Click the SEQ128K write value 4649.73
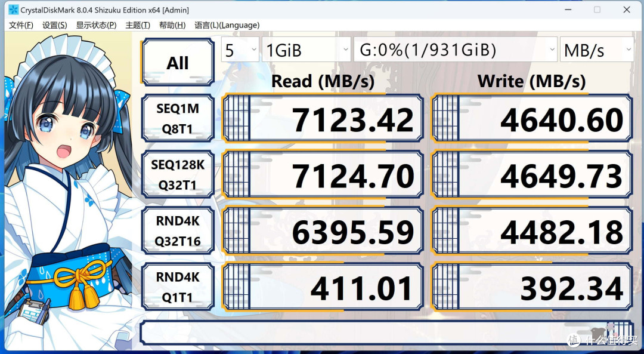Viewport: 644px width, 354px height. pyautogui.click(x=532, y=175)
